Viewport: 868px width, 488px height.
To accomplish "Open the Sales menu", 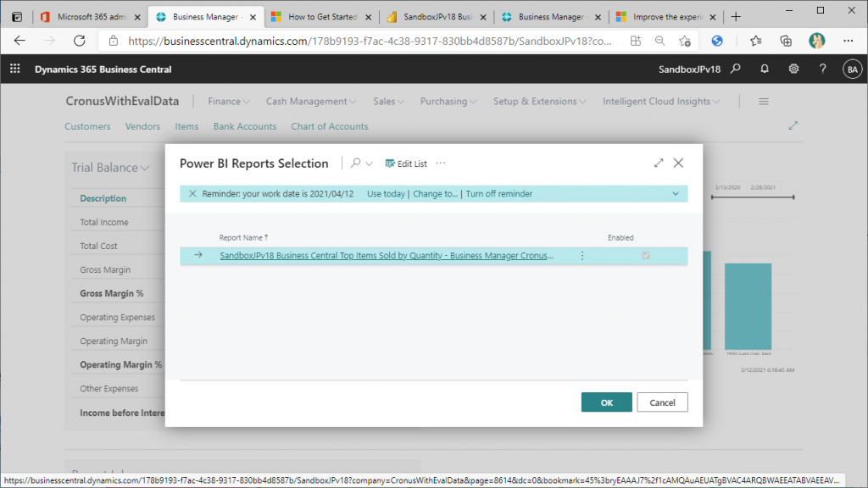I will [388, 102].
